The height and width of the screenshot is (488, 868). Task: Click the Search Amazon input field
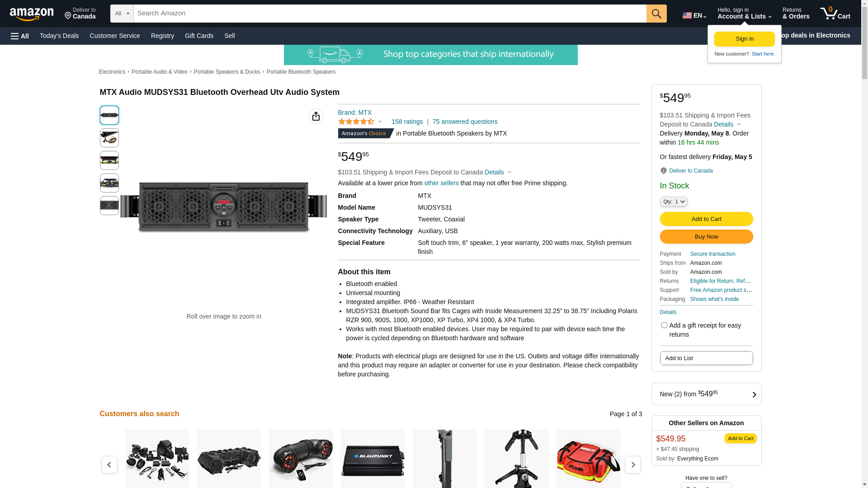[390, 14]
